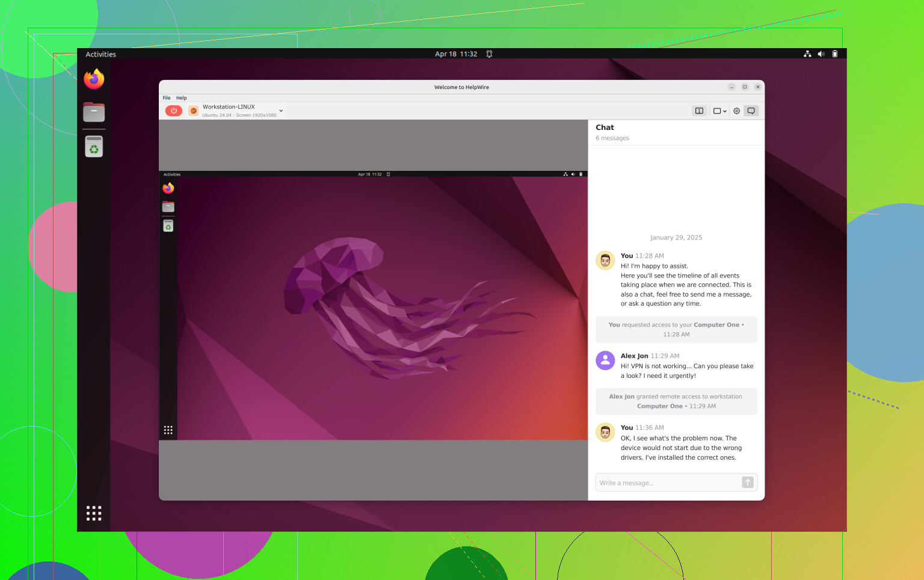This screenshot has width=924, height=580.
Task: Click the '6 messages' label
Action: coord(612,138)
